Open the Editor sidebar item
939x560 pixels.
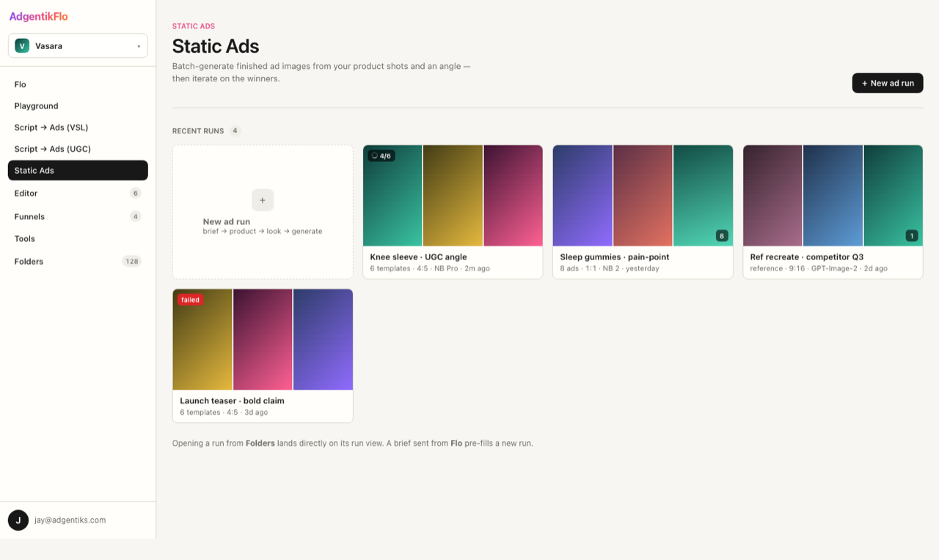(78, 193)
